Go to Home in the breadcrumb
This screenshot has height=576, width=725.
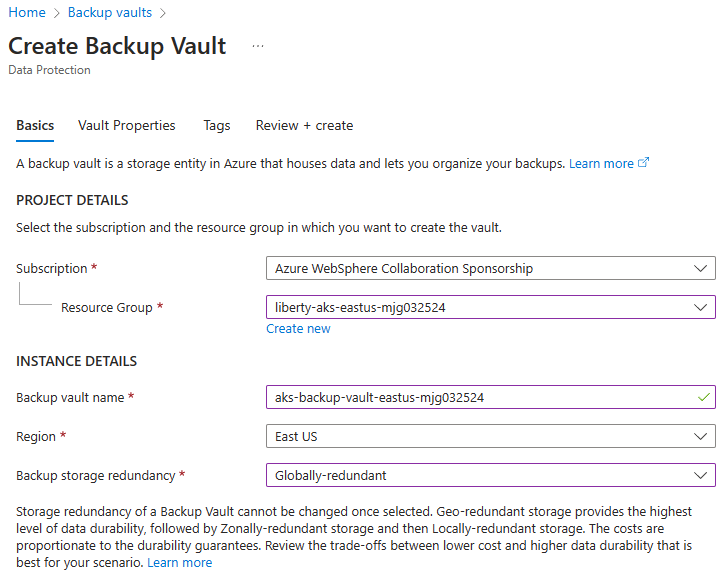tap(27, 12)
